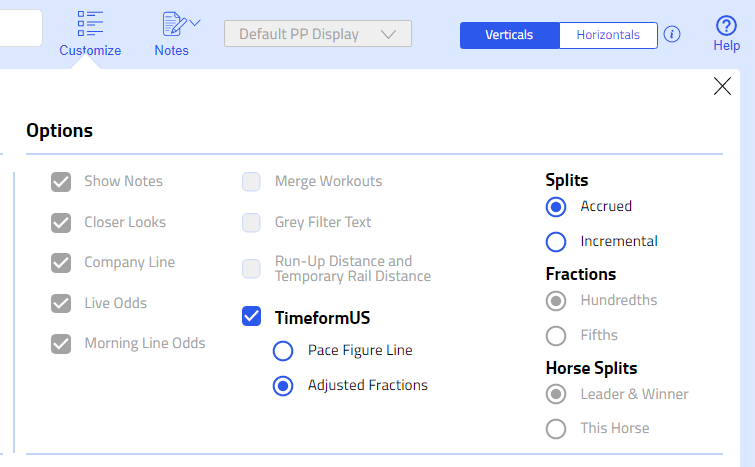Open the Customize options icon
Screen dimensions: 755x467
coord(90,23)
